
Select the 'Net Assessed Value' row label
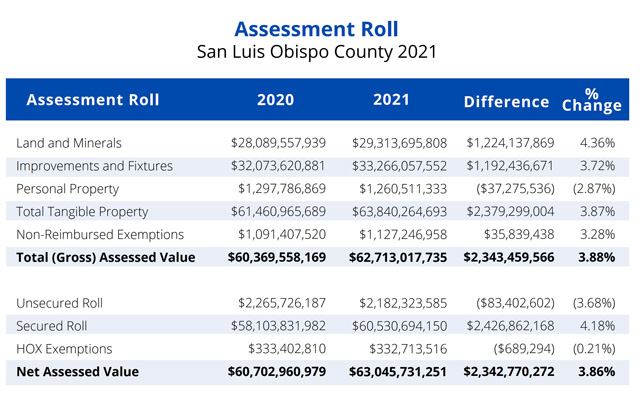pos(78,372)
